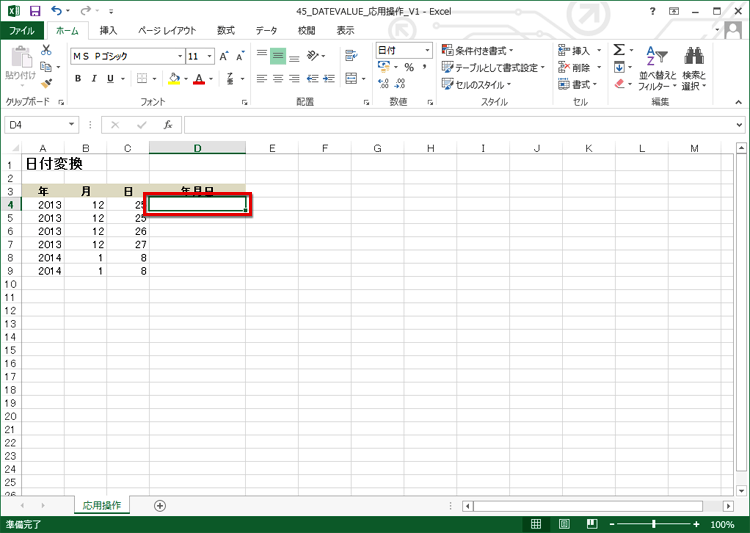
Task: Click the Percent style icon
Action: click(x=409, y=67)
